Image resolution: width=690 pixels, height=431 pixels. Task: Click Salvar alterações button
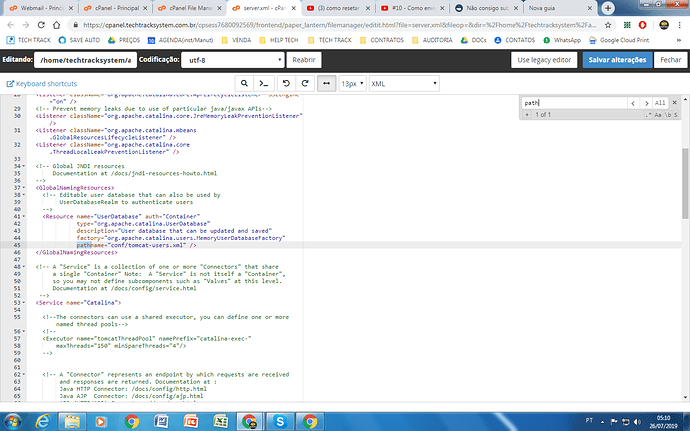(617, 60)
